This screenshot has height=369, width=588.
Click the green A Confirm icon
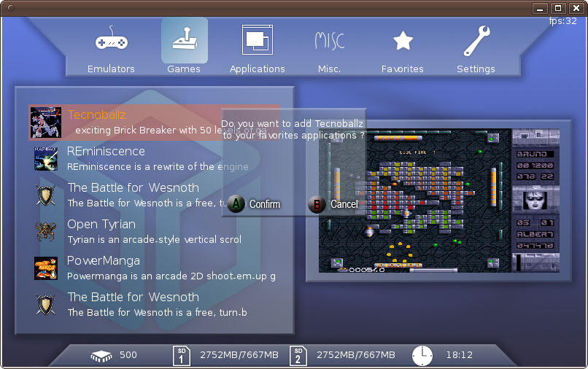click(236, 204)
